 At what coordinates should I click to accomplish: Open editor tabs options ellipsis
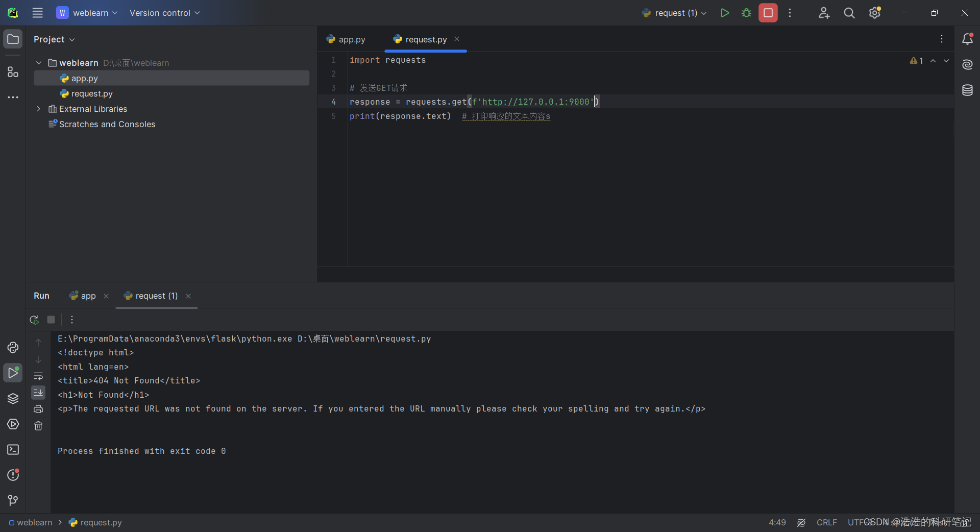click(942, 39)
